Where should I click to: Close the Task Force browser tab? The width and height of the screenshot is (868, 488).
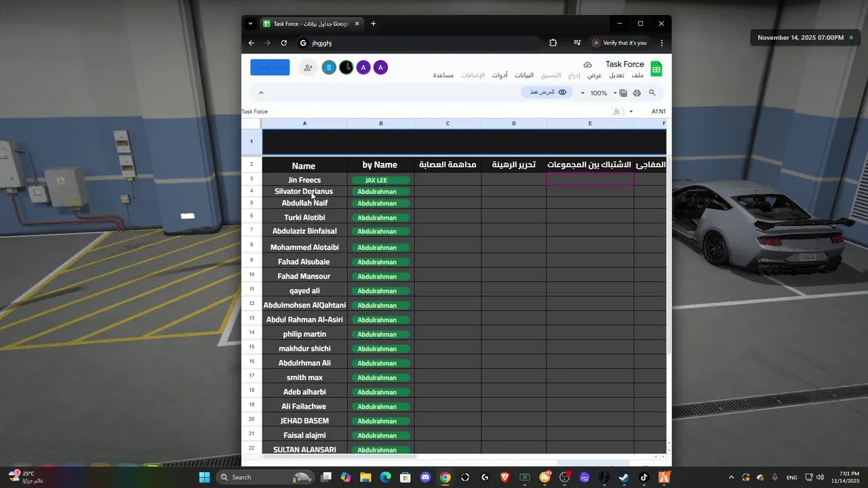tap(357, 24)
